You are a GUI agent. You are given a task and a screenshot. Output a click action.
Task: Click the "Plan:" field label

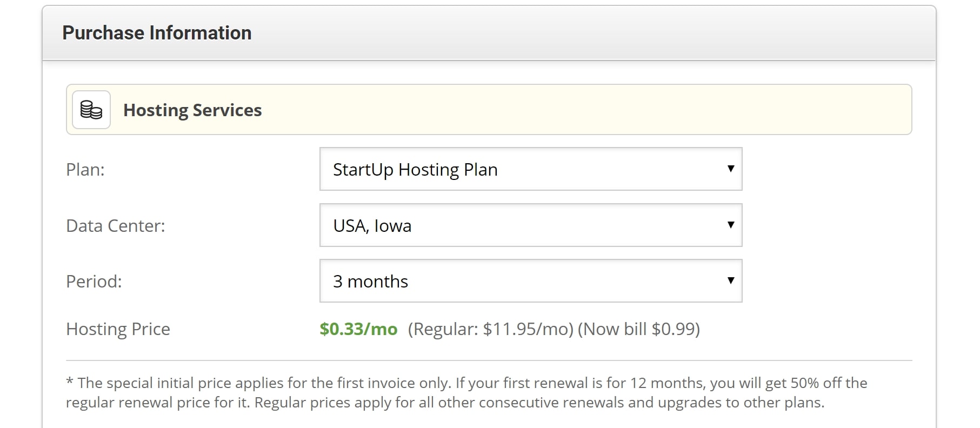(x=85, y=170)
